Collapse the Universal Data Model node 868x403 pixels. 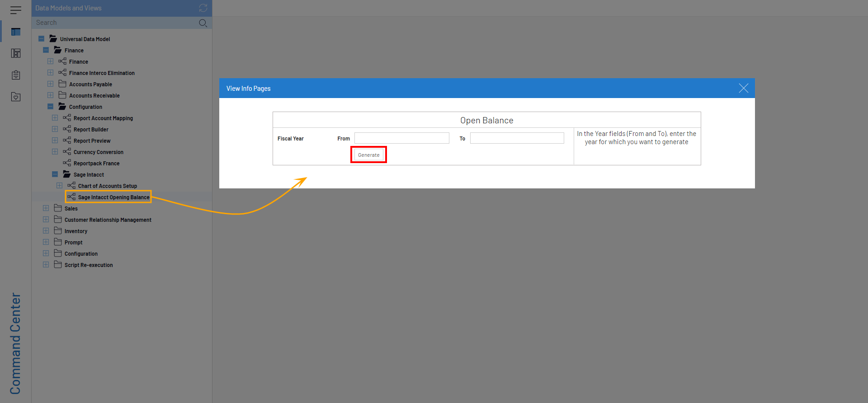coord(42,39)
